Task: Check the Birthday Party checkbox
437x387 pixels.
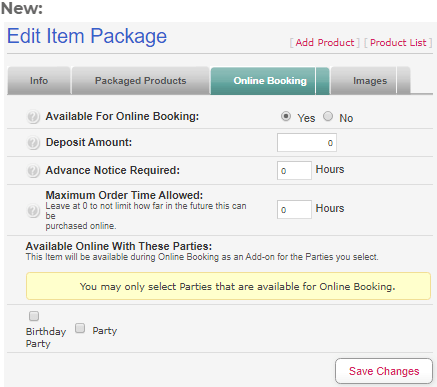Action: tap(34, 316)
